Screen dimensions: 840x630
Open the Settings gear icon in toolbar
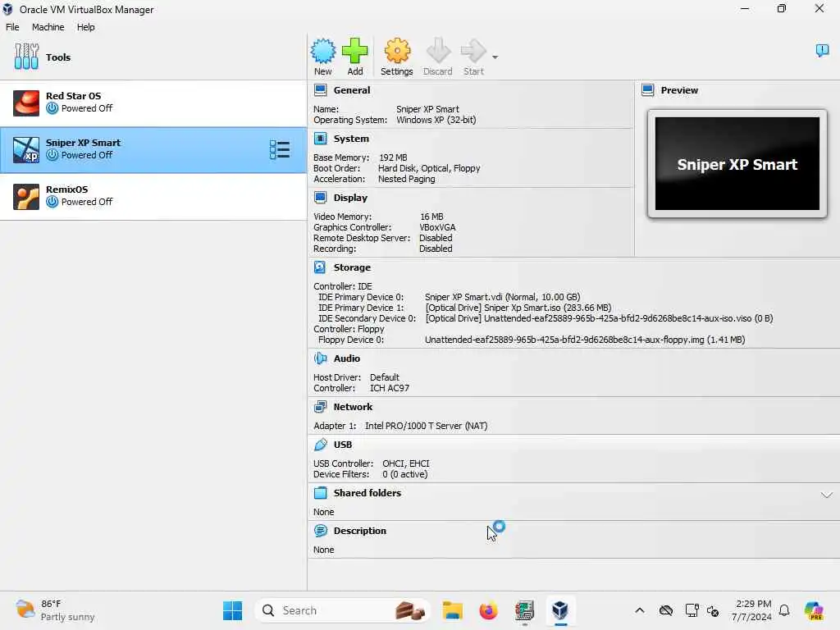click(397, 52)
